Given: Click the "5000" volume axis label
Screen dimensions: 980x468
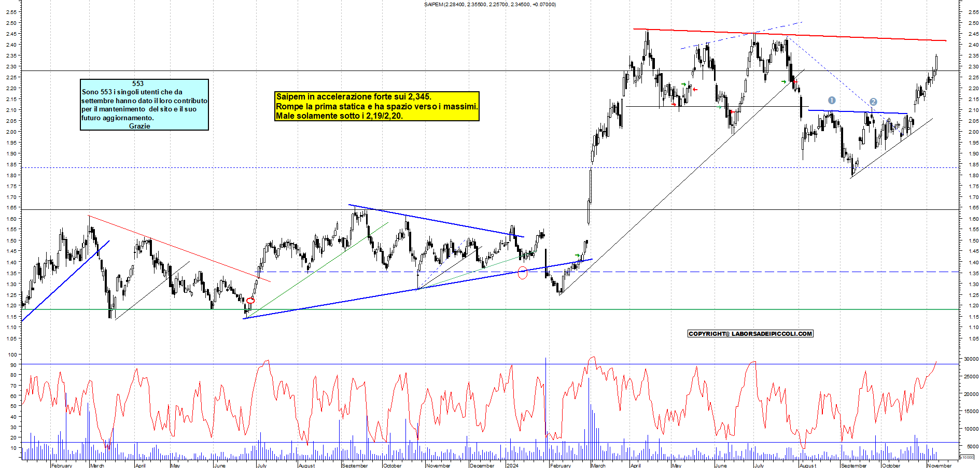Looking at the screenshot, I should [x=973, y=446].
